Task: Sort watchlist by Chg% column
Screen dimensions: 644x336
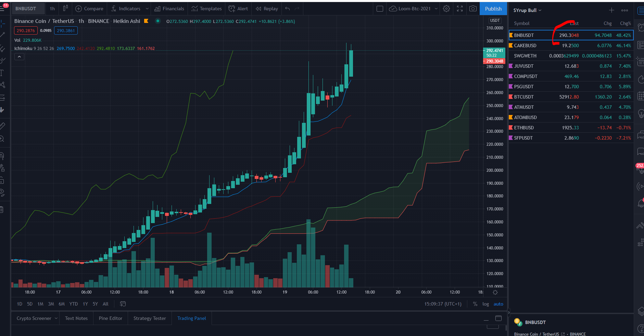Action: tap(626, 23)
